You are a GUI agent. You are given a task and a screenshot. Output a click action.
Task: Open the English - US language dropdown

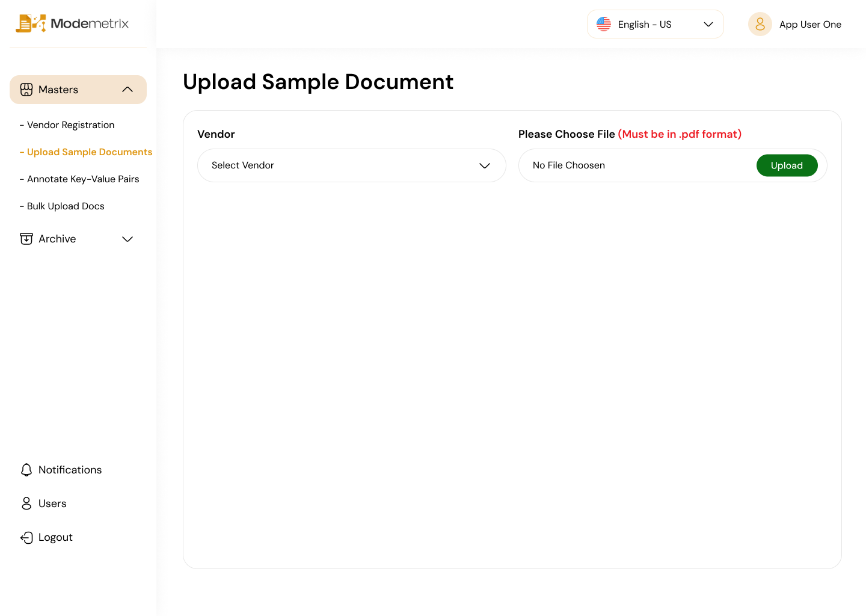[x=656, y=24]
